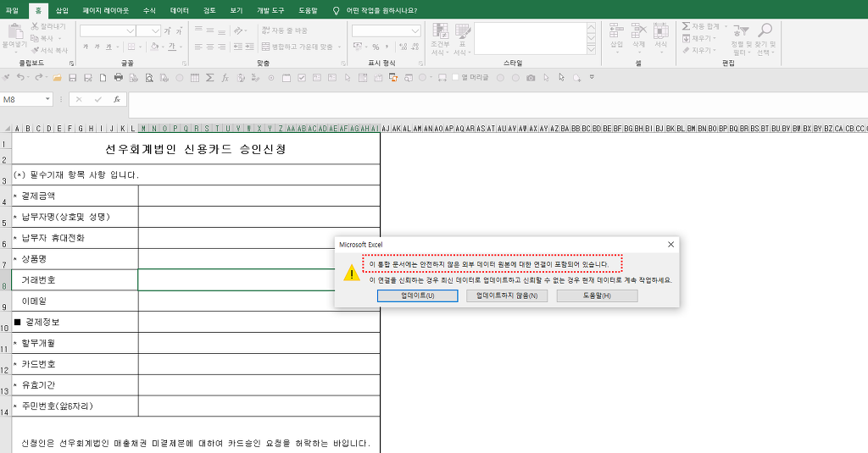The height and width of the screenshot is (453, 868).
Task: Close the Microsoft Excel warning dialog
Action: click(670, 244)
